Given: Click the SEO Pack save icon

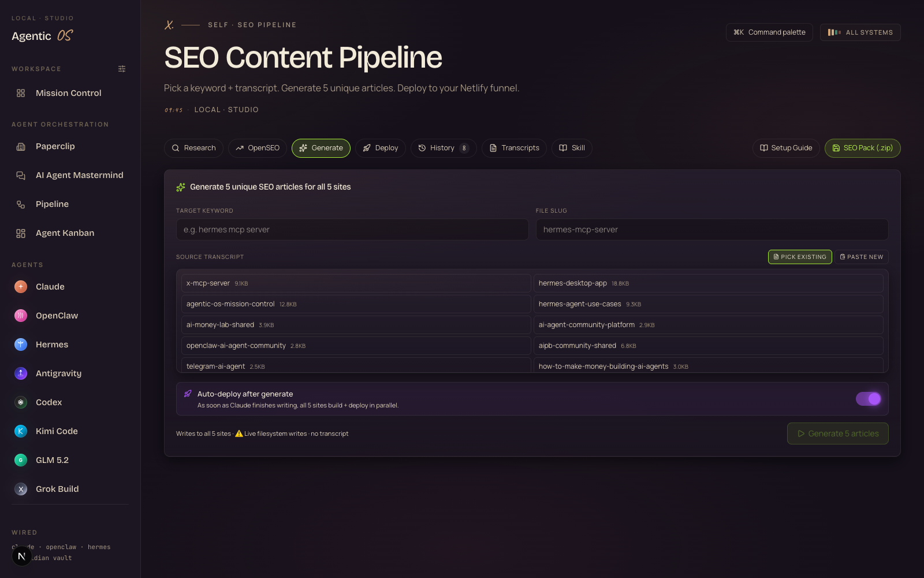Looking at the screenshot, I should click(836, 148).
